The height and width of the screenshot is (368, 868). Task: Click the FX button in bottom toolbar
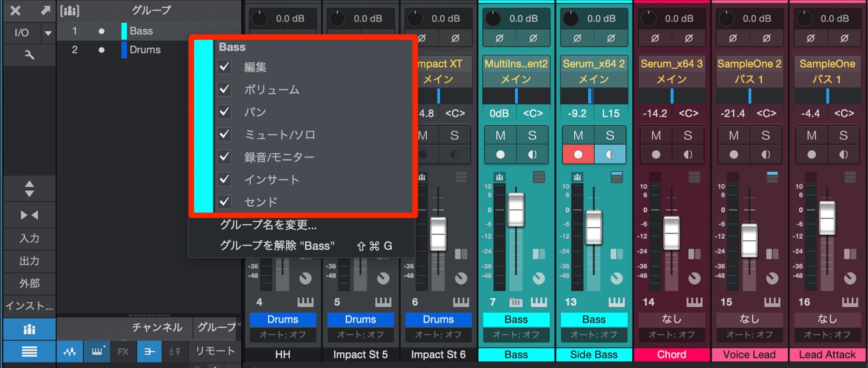click(123, 352)
